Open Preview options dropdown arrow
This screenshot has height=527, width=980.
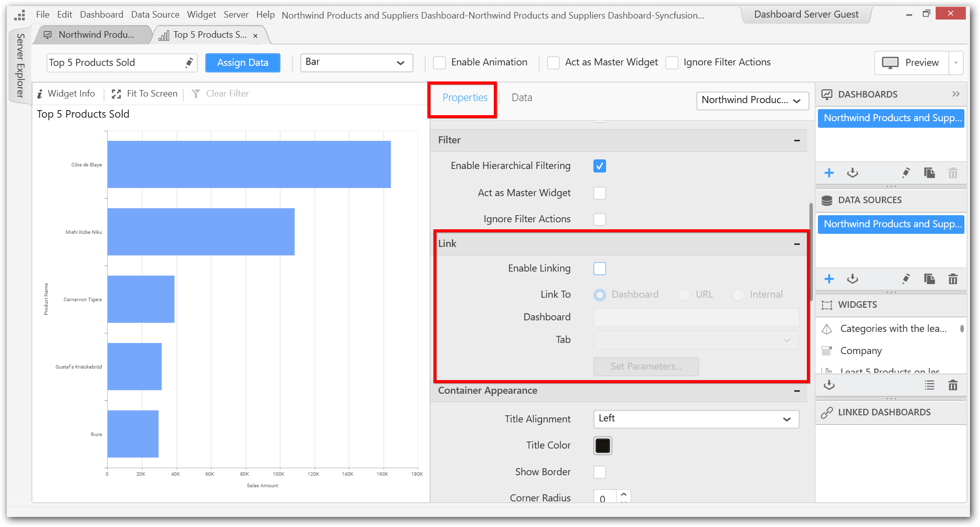(956, 63)
